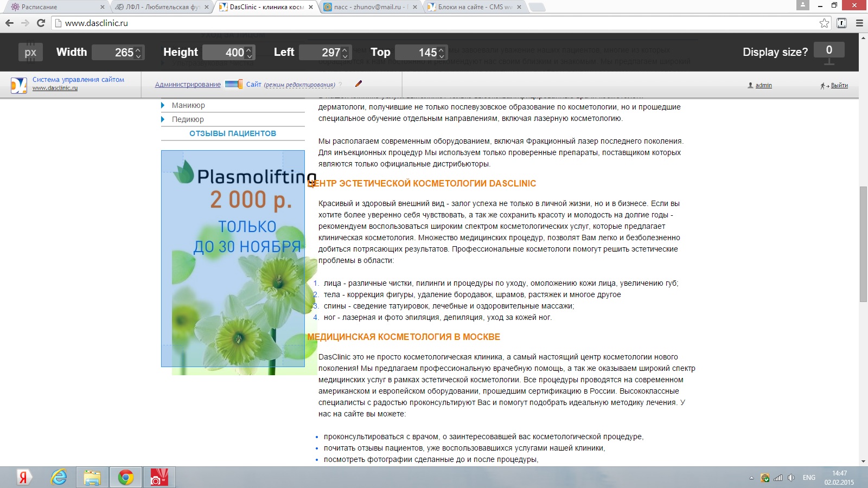Viewport: 868px width, 488px height.
Task: Click scrollbar up arrow at page top
Action: pos(863,37)
